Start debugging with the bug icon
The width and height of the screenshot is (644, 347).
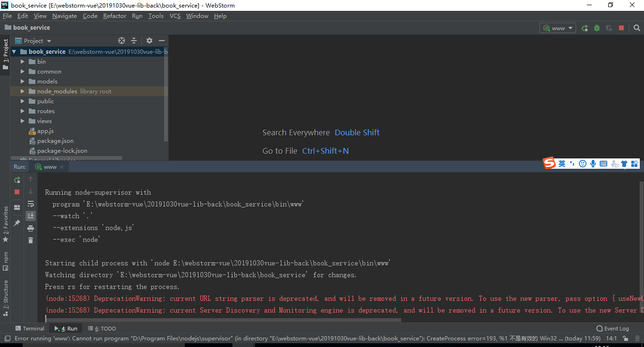(x=596, y=28)
